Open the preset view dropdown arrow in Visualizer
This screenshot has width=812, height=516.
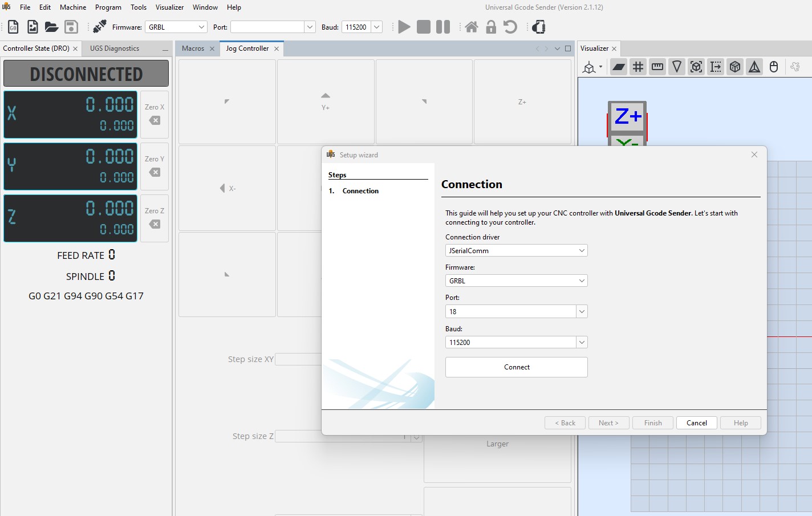click(x=600, y=67)
